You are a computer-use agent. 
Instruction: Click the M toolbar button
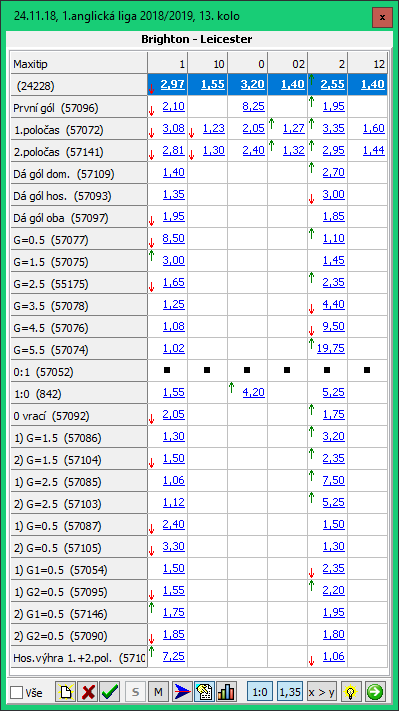coord(158,692)
